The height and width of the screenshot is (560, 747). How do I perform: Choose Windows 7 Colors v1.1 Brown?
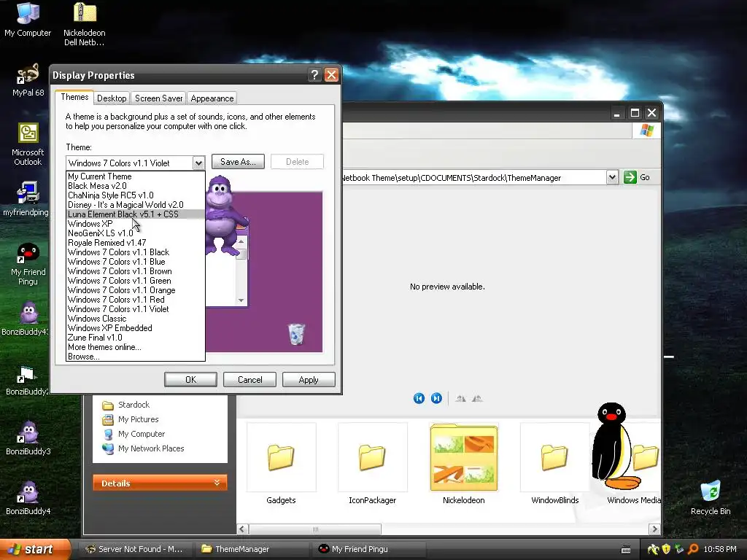pyautogui.click(x=135, y=271)
